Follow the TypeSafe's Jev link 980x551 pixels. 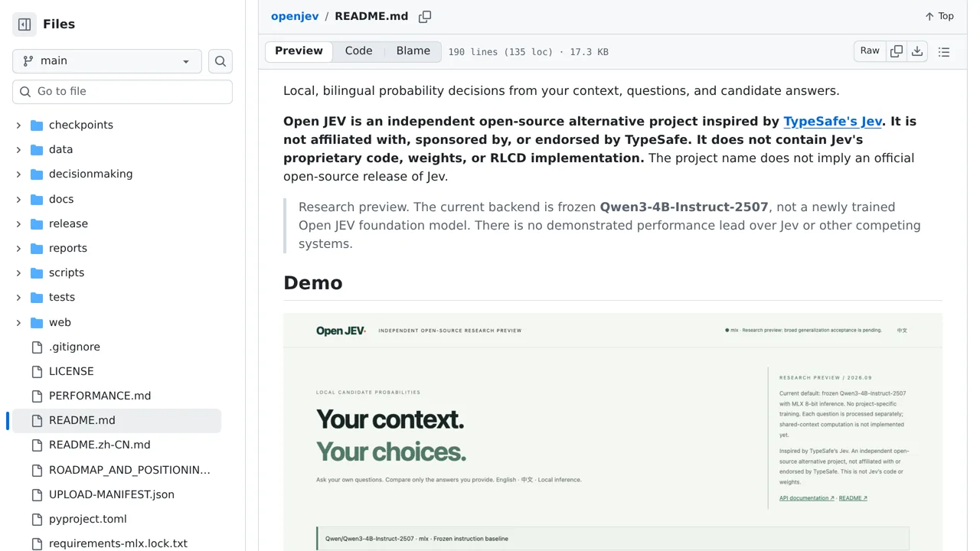pyautogui.click(x=832, y=121)
